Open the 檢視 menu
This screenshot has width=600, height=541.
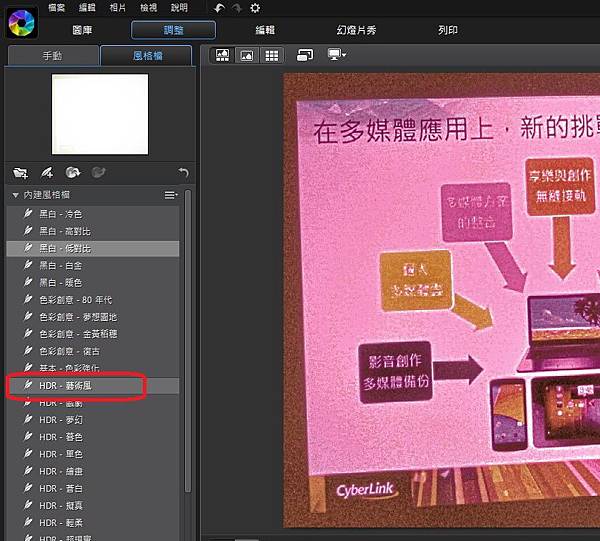(148, 7)
